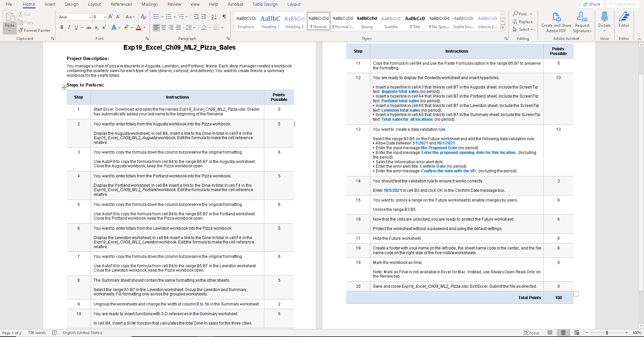Viewport: 644px width, 337px height.
Task: Click the Bullets list icon
Action: click(156, 17)
